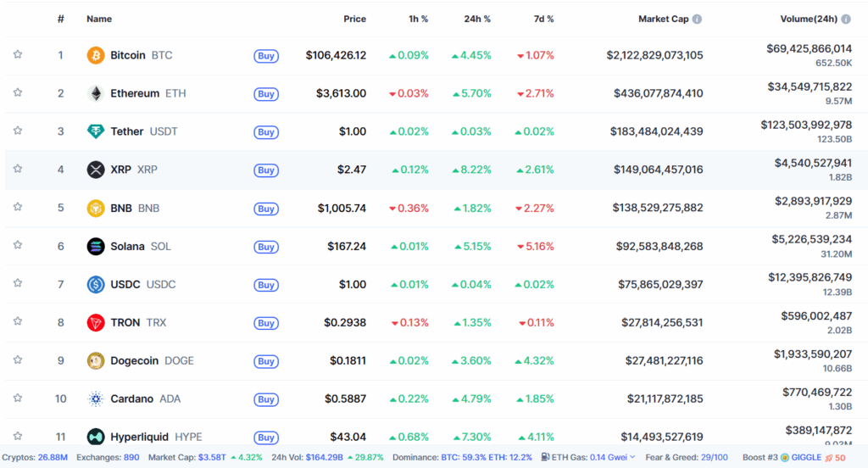Click the Buy button for BNB
Screen dimensions: 868x468
coord(266,209)
